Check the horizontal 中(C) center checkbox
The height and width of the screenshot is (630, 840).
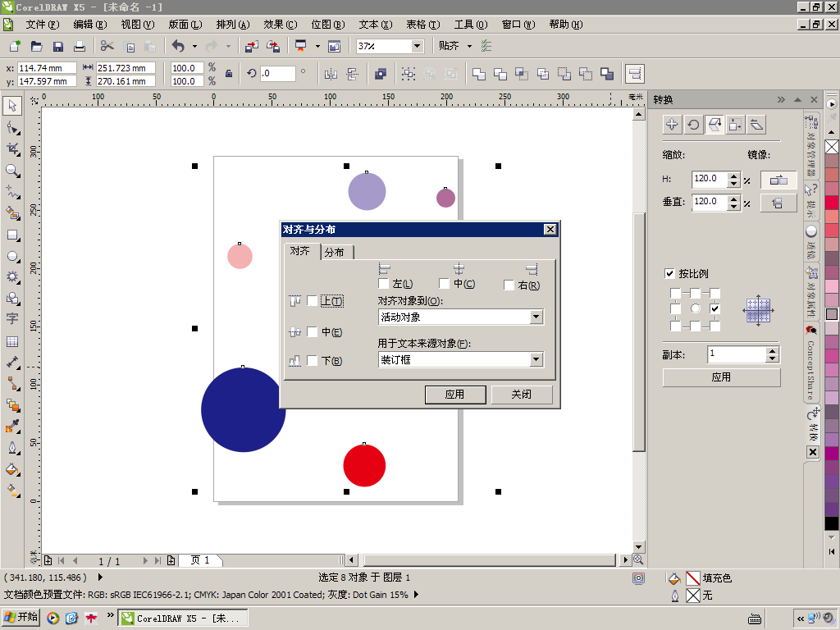444,283
